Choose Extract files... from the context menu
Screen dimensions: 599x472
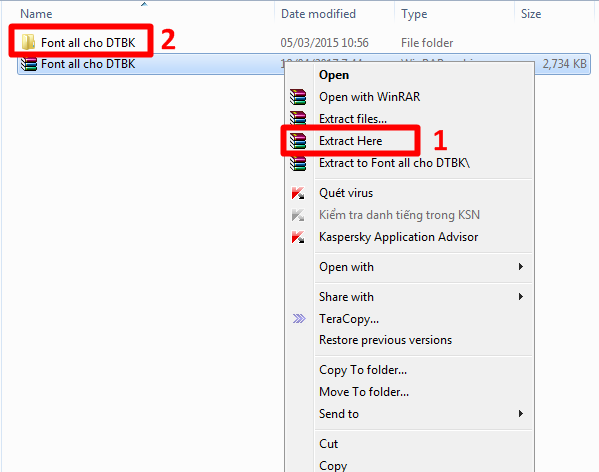(x=353, y=119)
